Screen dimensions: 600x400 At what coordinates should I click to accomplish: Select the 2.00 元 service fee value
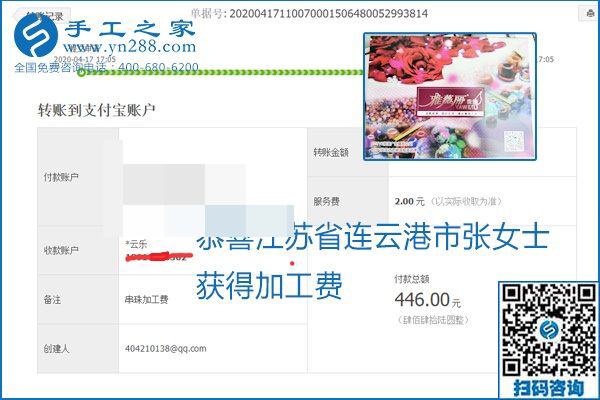click(409, 201)
